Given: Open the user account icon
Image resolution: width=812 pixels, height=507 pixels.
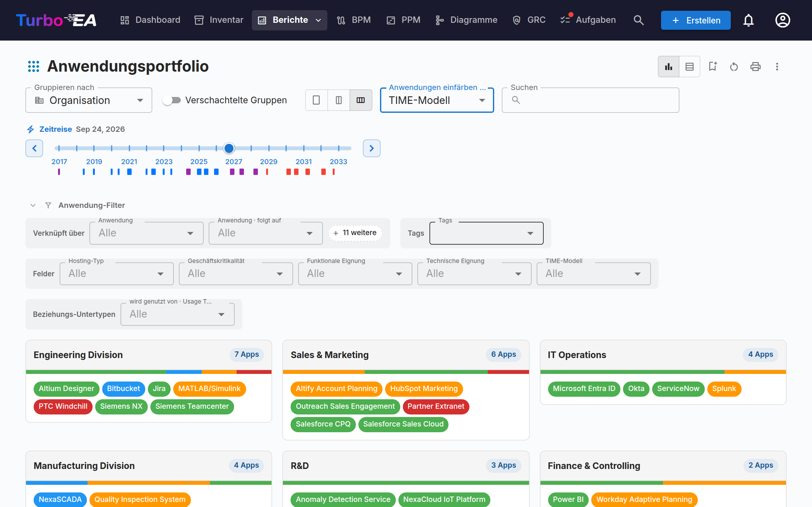Looking at the screenshot, I should [783, 20].
